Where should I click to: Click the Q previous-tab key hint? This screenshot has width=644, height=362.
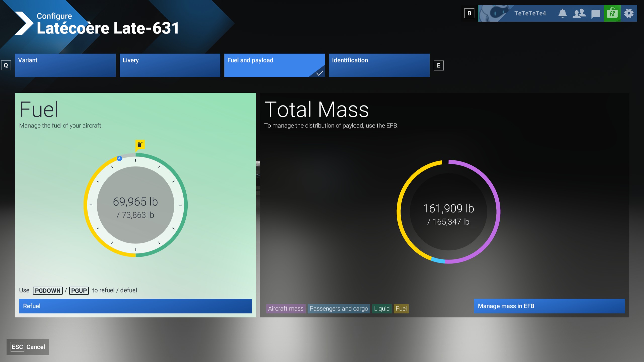(6, 65)
